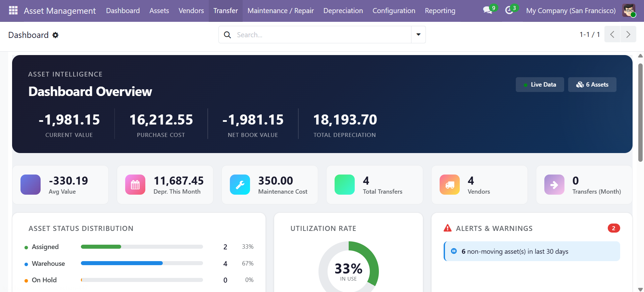Click the ALERTS & WARNINGS heading
The width and height of the screenshot is (644, 292).
point(494,229)
